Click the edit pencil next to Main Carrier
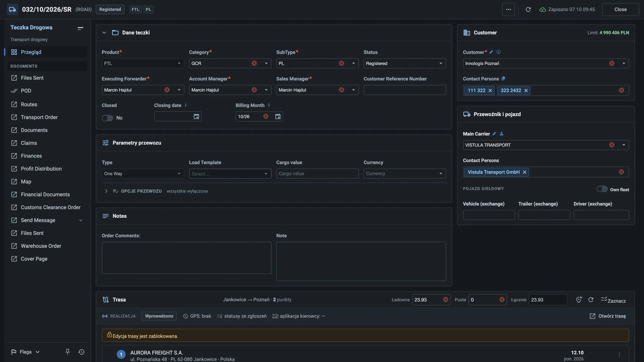 point(494,134)
